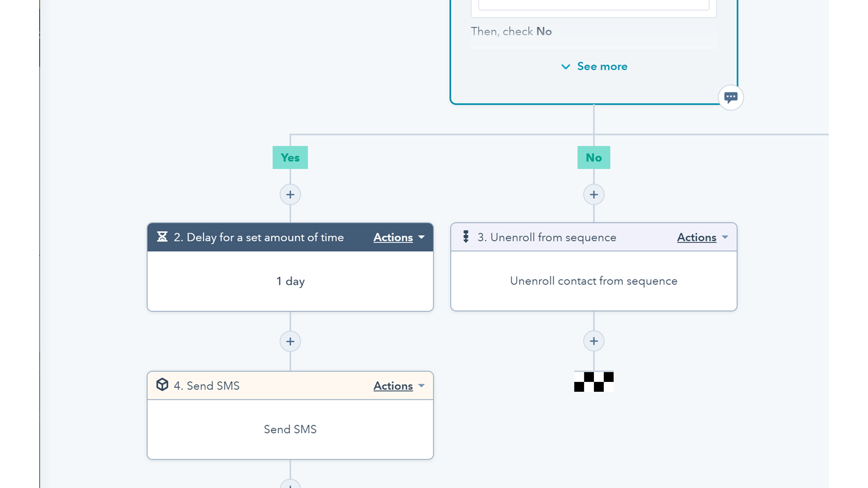Image resolution: width=868 pixels, height=488 pixels.
Task: Click the checkered placeholder thumbnail below the No branch
Action: point(593,381)
